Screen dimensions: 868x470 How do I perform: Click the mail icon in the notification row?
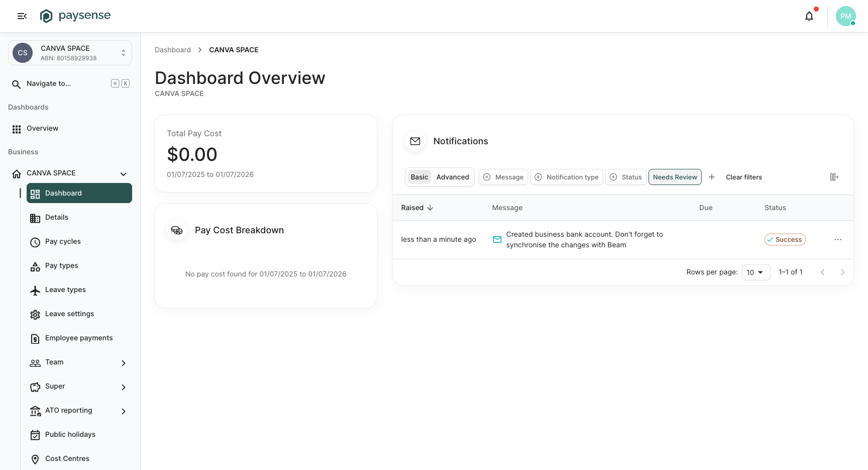pyautogui.click(x=497, y=240)
